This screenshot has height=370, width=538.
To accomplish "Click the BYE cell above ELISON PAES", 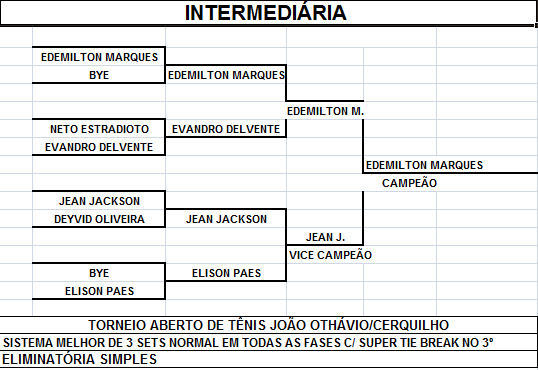I will click(x=99, y=273).
